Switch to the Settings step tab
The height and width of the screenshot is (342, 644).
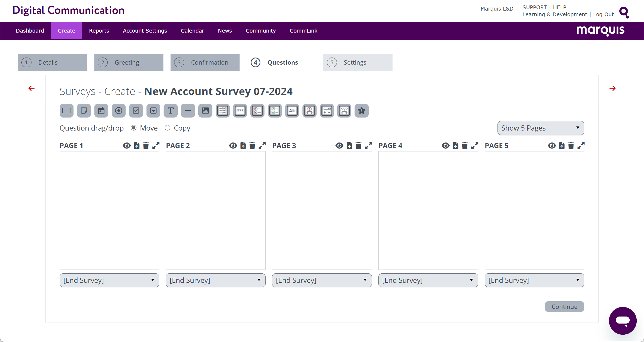pos(358,62)
